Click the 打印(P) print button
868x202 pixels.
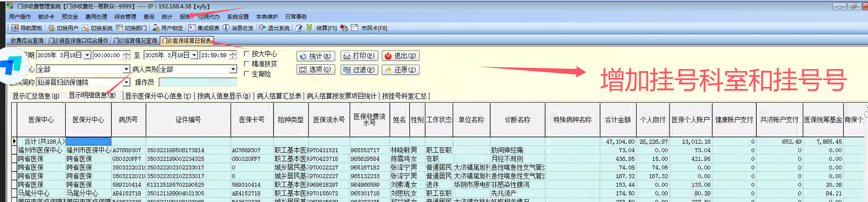(x=359, y=56)
